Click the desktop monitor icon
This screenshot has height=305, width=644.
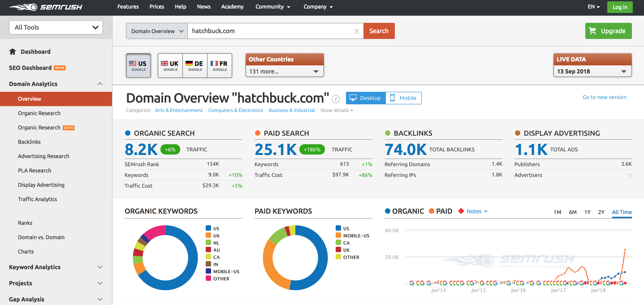(x=353, y=98)
